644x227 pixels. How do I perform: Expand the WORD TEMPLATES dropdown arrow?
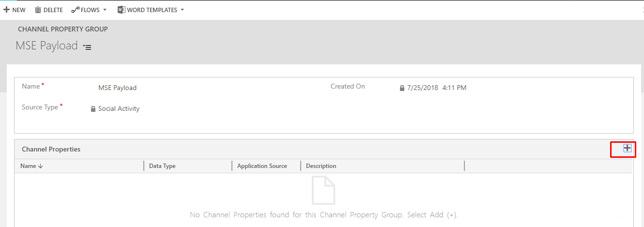(182, 10)
